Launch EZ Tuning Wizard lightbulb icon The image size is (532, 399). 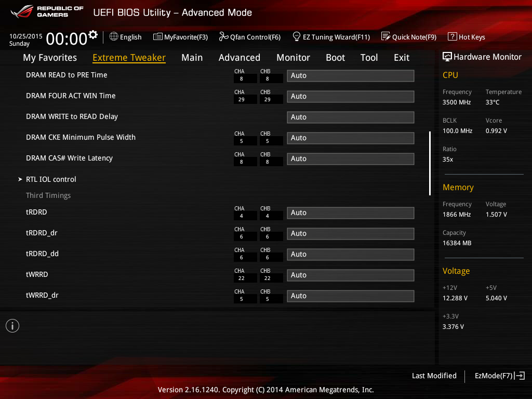[297, 36]
